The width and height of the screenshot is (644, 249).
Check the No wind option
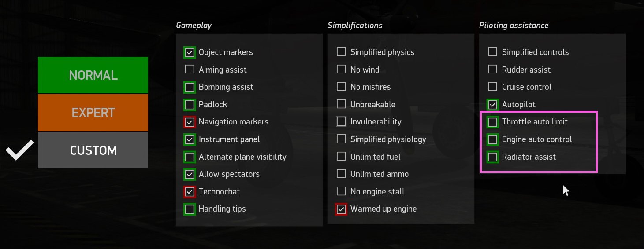click(x=341, y=70)
